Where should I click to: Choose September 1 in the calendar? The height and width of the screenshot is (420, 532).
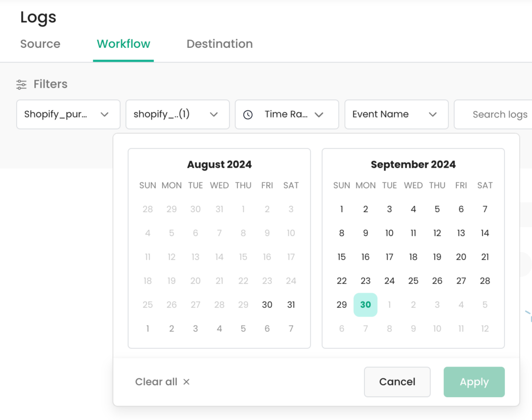(x=342, y=209)
